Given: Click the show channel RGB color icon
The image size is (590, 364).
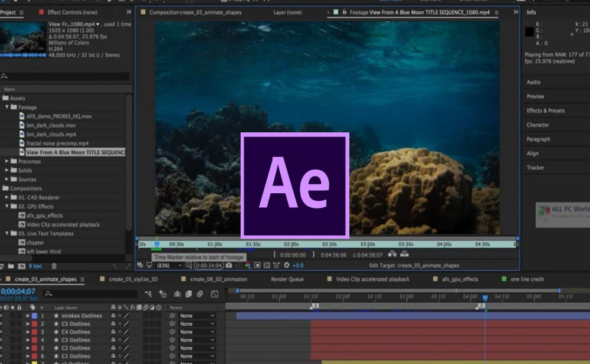Looking at the screenshot, I should pos(248,266).
